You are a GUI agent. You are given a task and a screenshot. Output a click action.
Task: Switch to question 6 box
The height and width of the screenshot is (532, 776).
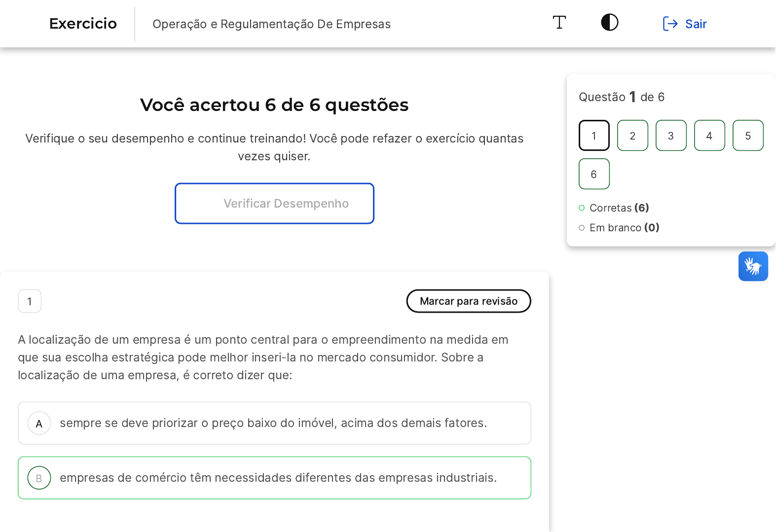coord(594,174)
